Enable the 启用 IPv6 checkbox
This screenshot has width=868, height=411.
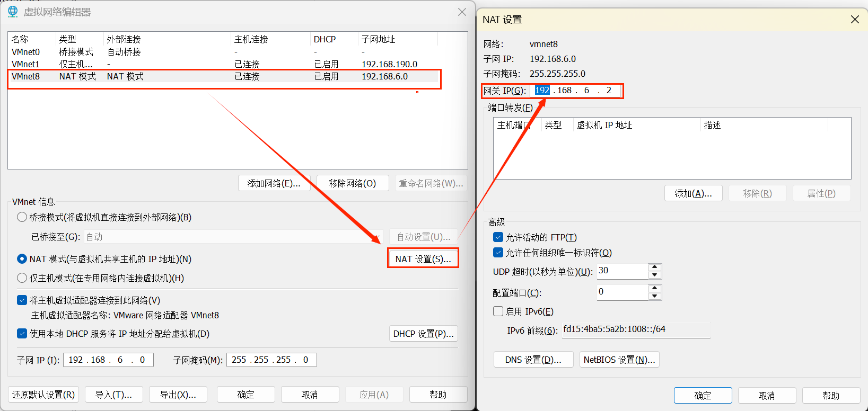click(x=498, y=311)
